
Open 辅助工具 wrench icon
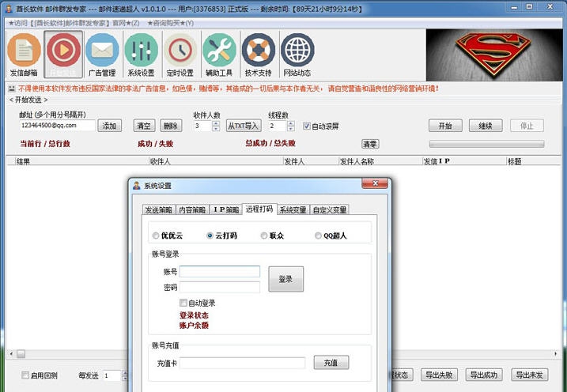click(219, 55)
